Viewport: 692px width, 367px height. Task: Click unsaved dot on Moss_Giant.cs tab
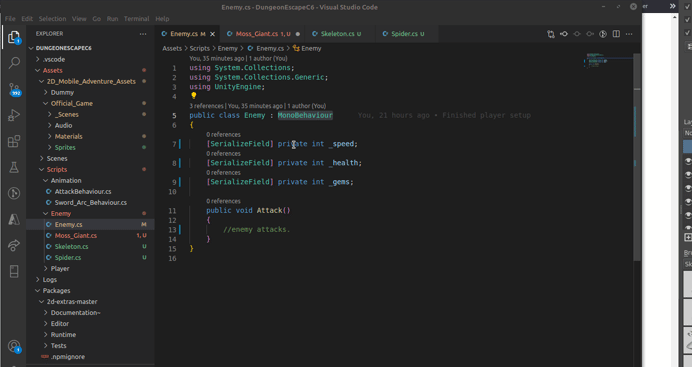coord(298,34)
